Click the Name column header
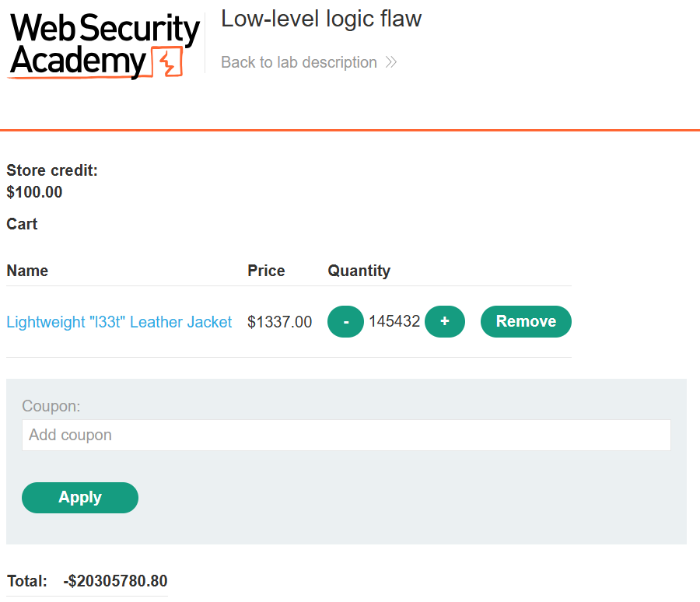This screenshot has width=700, height=602. tap(27, 271)
